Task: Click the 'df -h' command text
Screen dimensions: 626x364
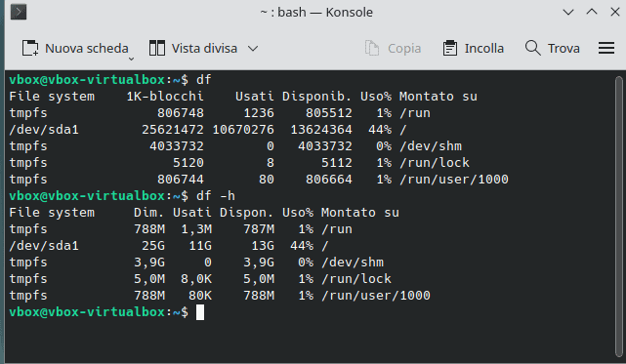Action: click(x=216, y=196)
